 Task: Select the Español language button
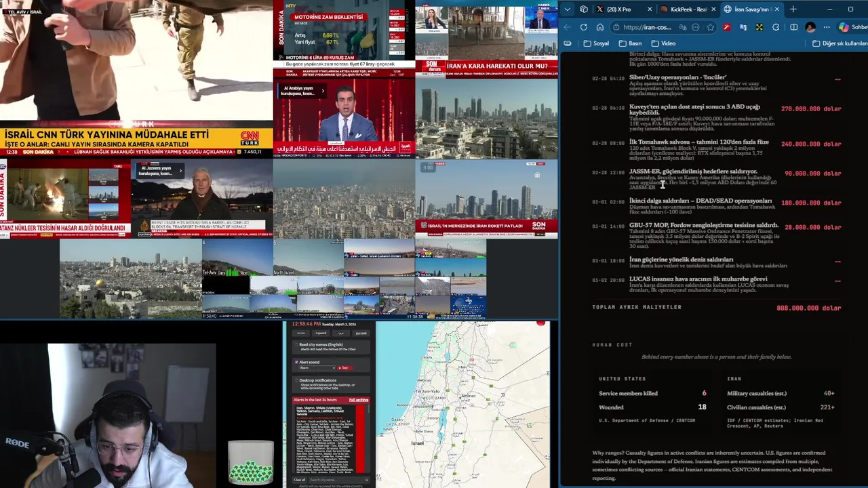[321, 333]
